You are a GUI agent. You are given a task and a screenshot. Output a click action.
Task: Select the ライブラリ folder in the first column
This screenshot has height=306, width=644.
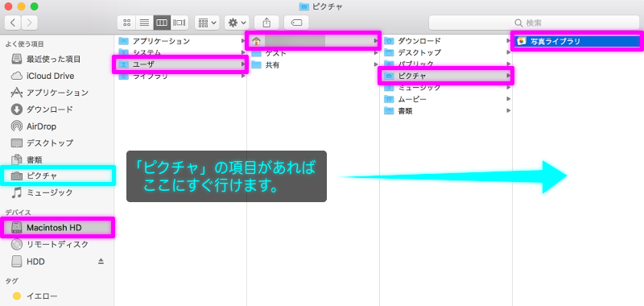tap(180, 76)
